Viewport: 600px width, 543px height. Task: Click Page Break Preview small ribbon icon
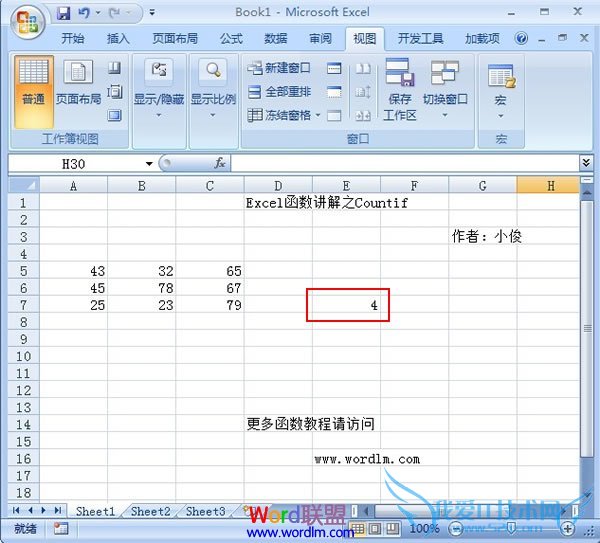(x=114, y=68)
